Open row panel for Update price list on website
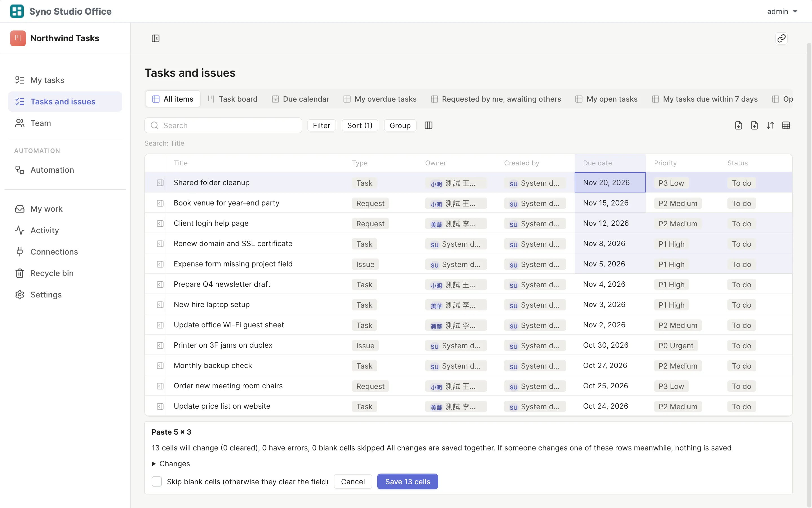Viewport: 812px width, 508px height. 160,406
